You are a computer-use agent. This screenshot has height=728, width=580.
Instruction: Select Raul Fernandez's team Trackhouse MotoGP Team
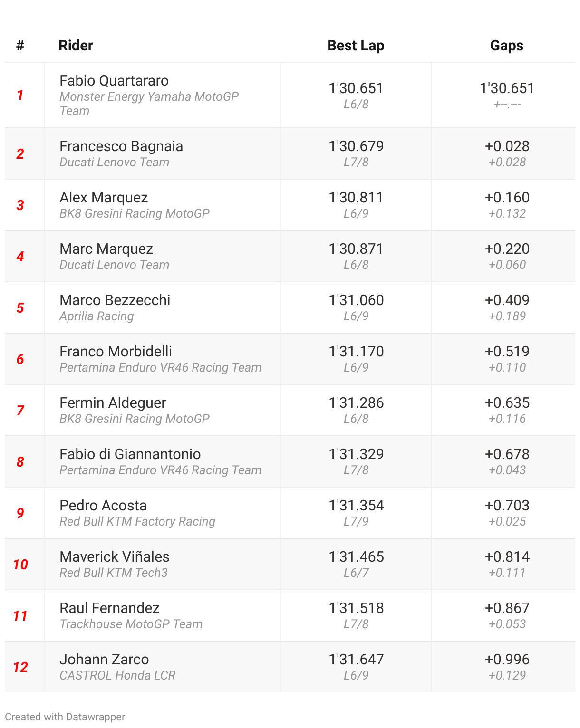(x=131, y=624)
